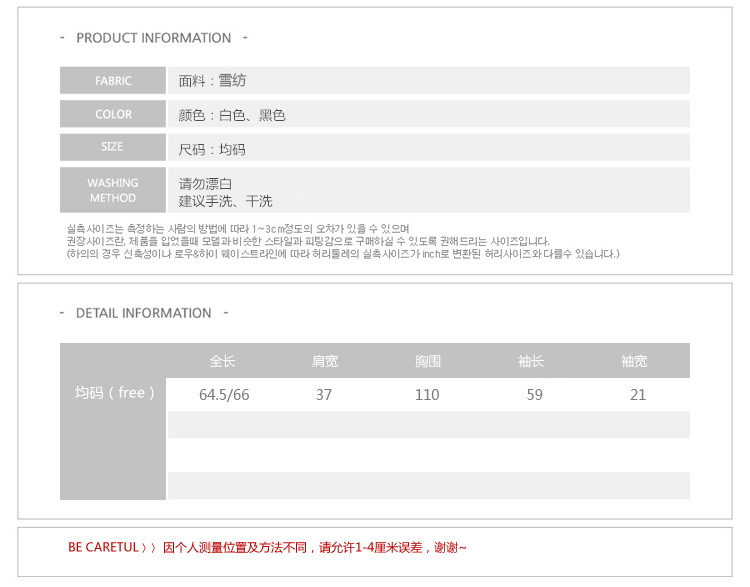Click the bust measurement value 110
This screenshot has width=750, height=587.
click(427, 395)
